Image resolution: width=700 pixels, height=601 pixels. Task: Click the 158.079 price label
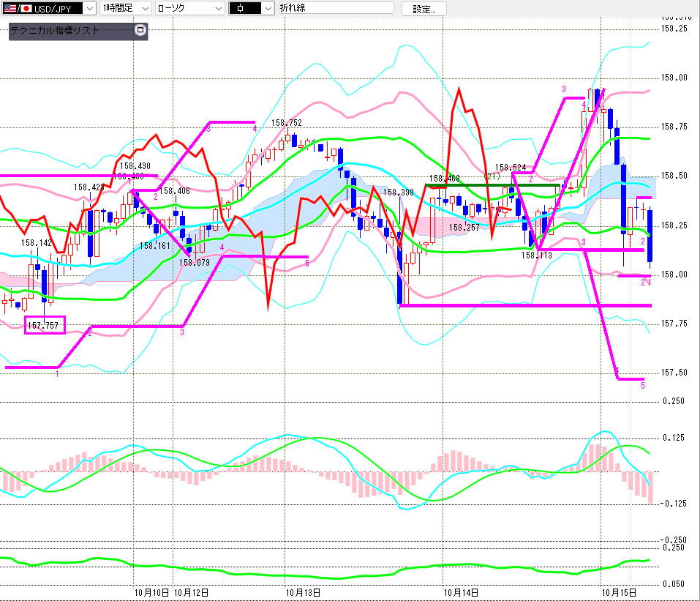[194, 263]
